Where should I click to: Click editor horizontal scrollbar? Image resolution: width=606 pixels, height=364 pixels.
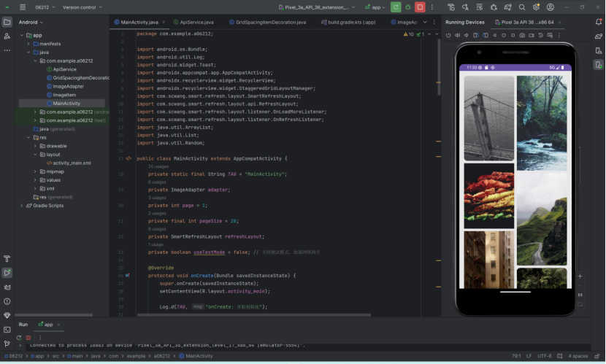point(253,315)
